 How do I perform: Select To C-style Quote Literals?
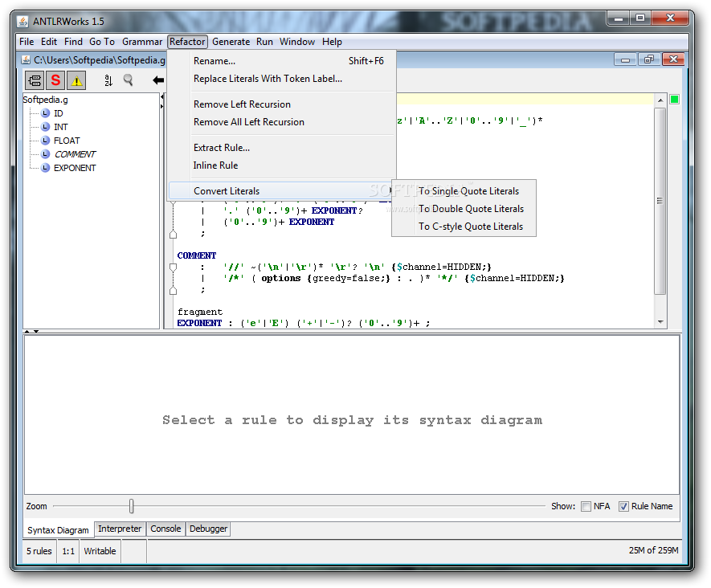(464, 227)
